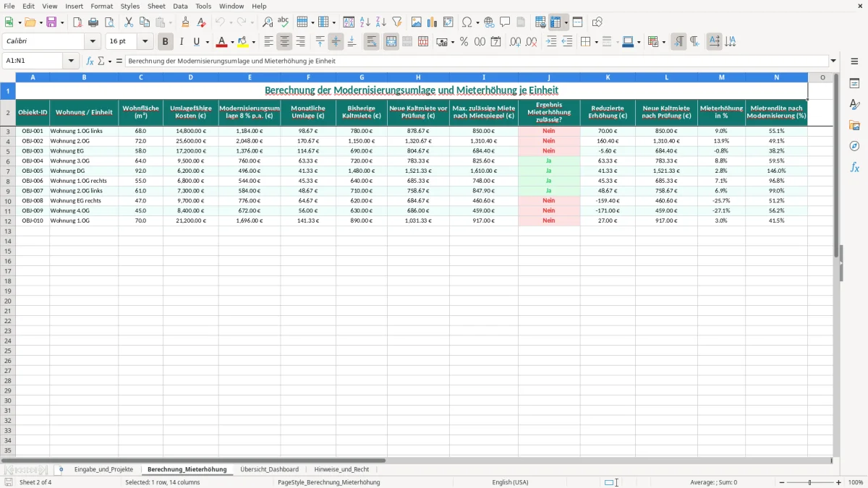Toggle align right
The image size is (868, 488).
coord(301,42)
